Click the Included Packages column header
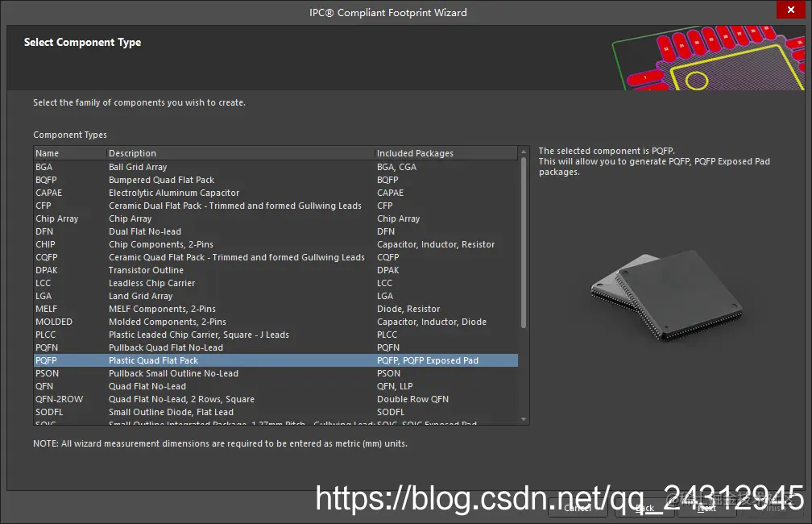This screenshot has height=524, width=812. pyautogui.click(x=446, y=153)
